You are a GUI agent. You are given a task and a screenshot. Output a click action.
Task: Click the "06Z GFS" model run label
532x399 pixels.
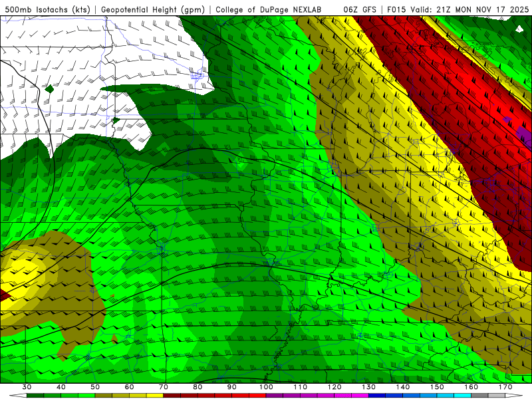360,9
